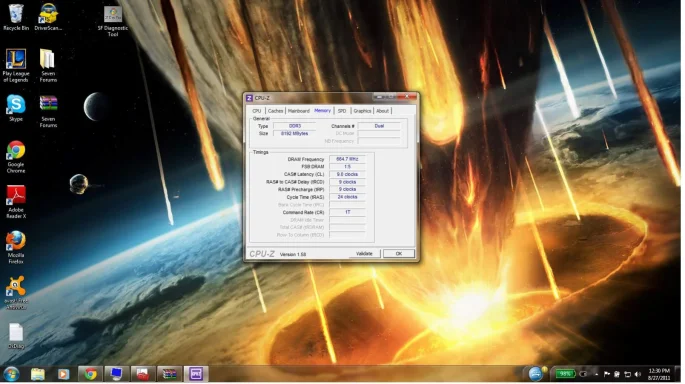Click the DDR3 memory type field
Image resolution: width=685 pixels, height=384 pixels.
click(294, 126)
